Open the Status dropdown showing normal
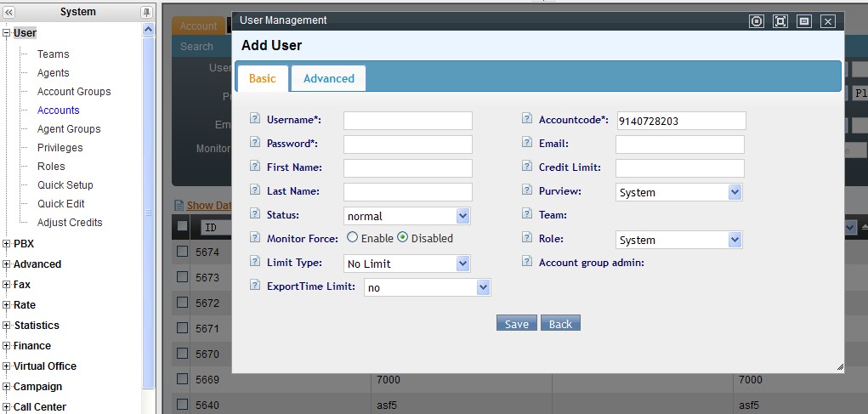 406,216
